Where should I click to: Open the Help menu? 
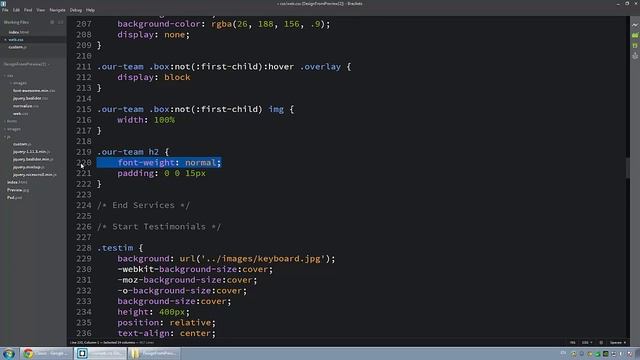coord(90,10)
